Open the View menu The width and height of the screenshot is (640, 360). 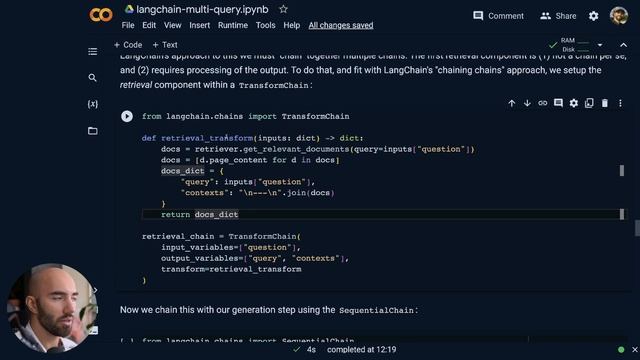pyautogui.click(x=173, y=25)
